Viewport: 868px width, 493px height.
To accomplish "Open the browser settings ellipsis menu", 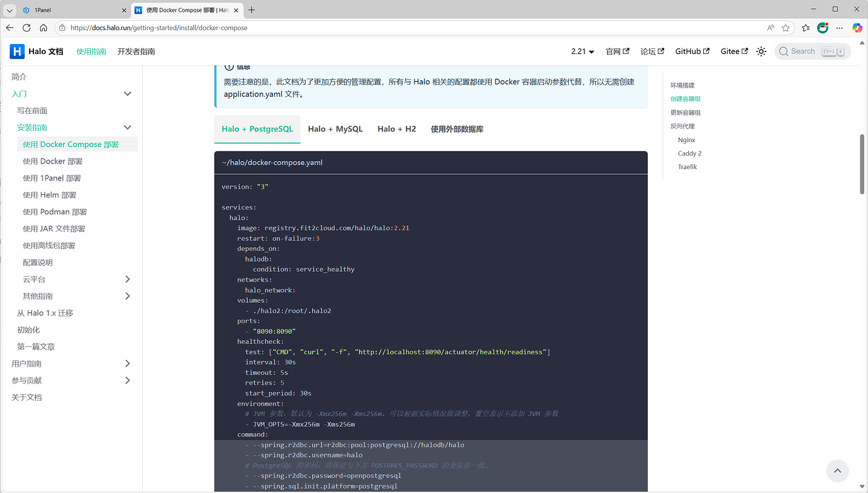I will pos(840,28).
